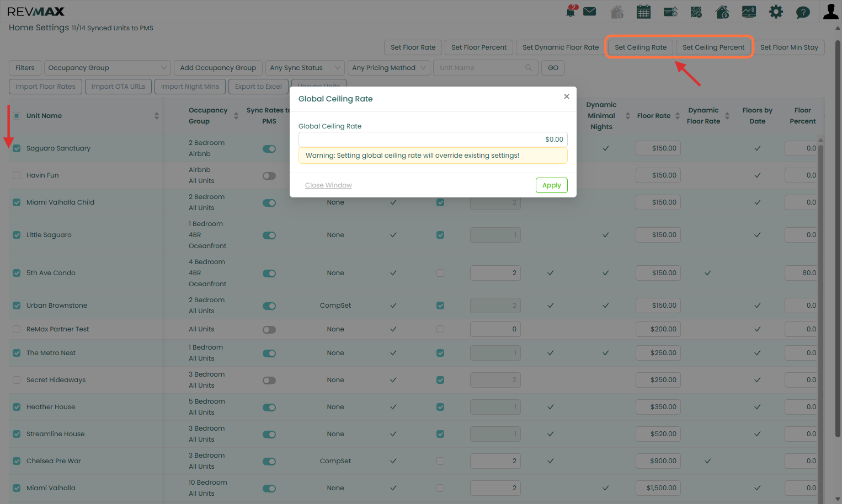
Task: Click the greyed-out house with dollar icon
Action: tap(617, 12)
